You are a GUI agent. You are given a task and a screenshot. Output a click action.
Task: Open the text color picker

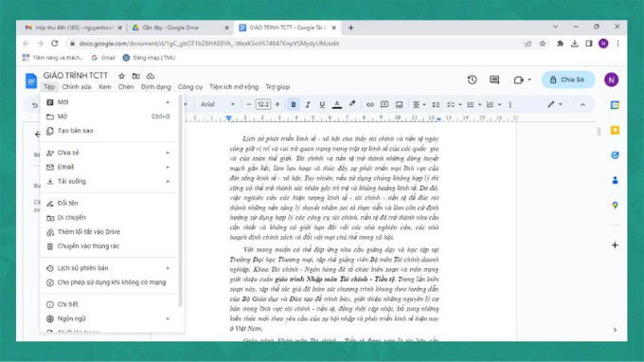[337, 105]
